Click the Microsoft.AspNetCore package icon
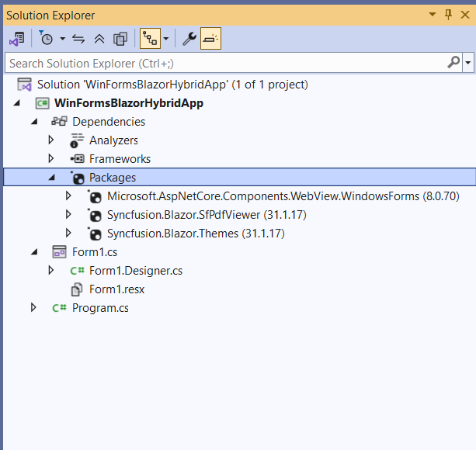The height and width of the screenshot is (450, 476). 95,196
